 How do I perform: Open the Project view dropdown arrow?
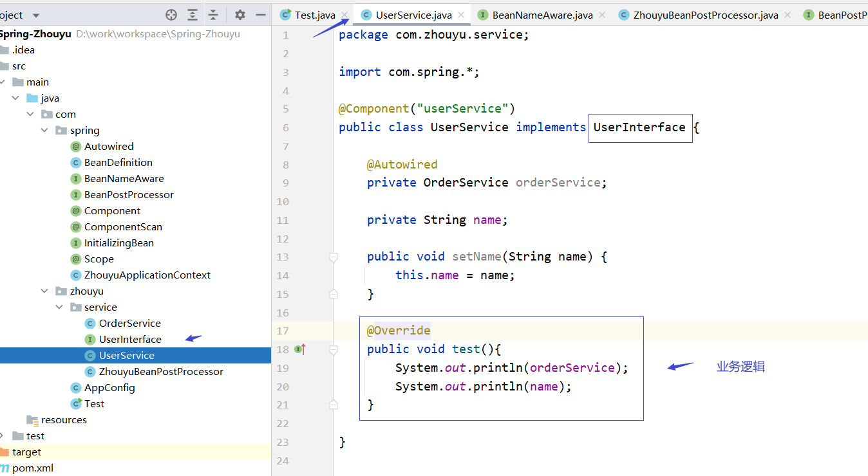point(35,15)
